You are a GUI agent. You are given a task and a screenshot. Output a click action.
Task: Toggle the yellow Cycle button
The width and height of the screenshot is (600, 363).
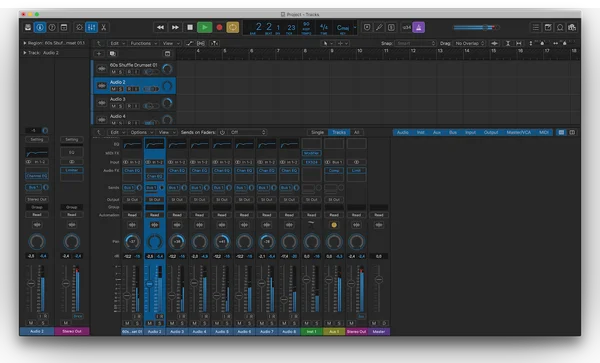[x=233, y=28]
